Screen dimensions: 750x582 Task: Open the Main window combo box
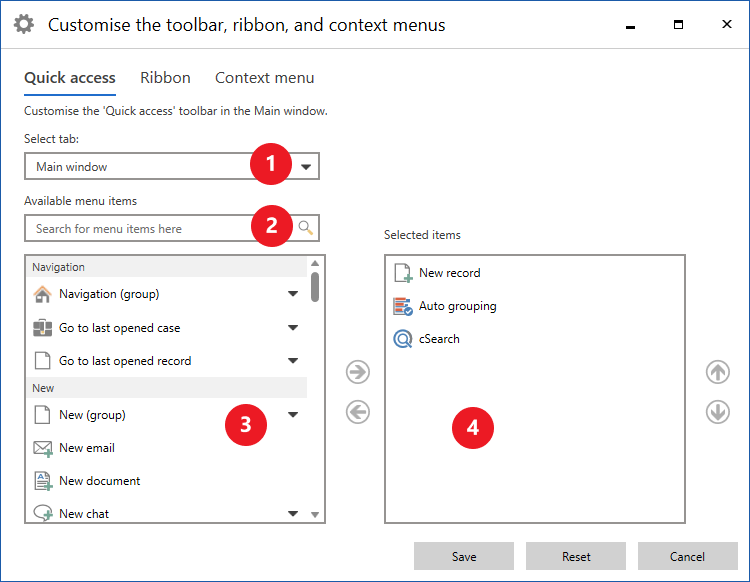[172, 166]
